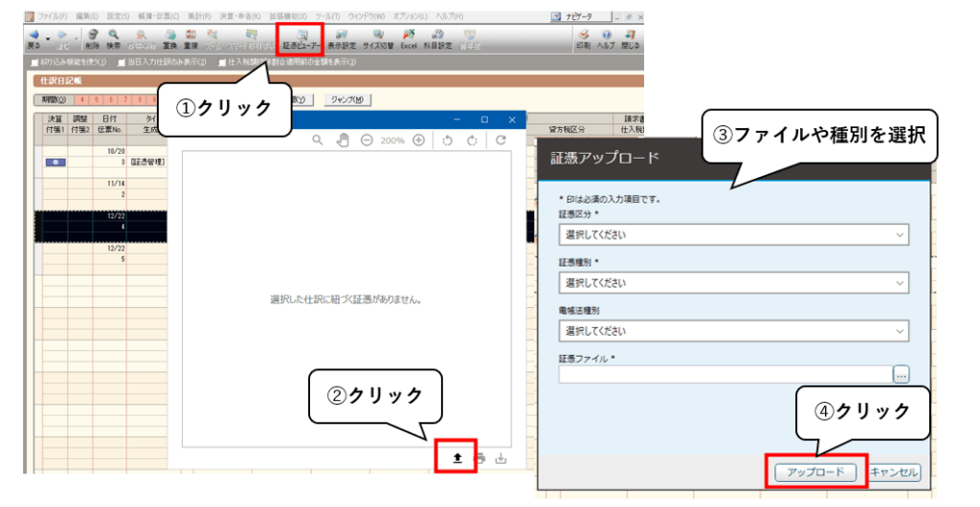Open the 電帳法種別 dropdown

point(733,331)
